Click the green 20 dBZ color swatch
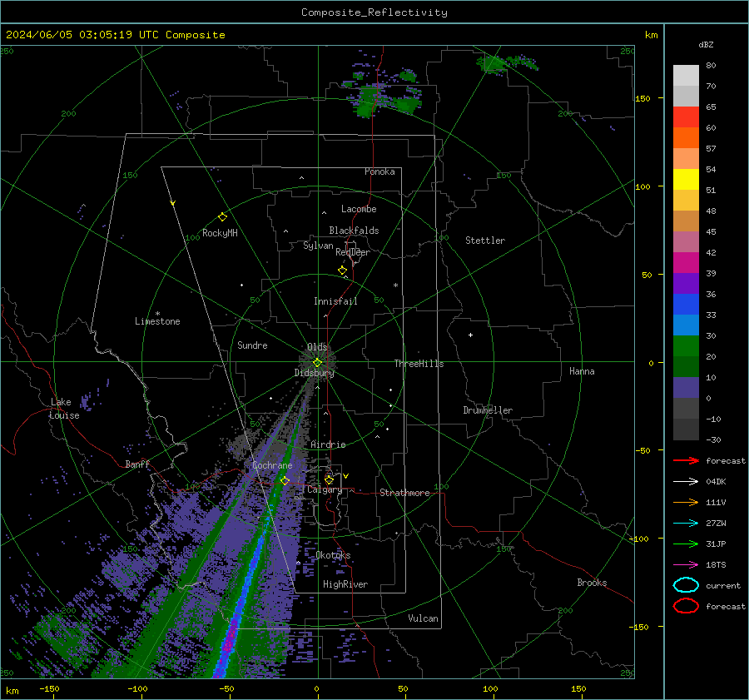This screenshot has height=700, width=749. coord(686,345)
